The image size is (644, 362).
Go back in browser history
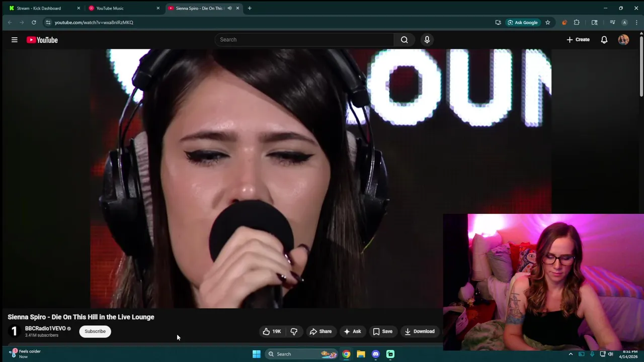10,22
